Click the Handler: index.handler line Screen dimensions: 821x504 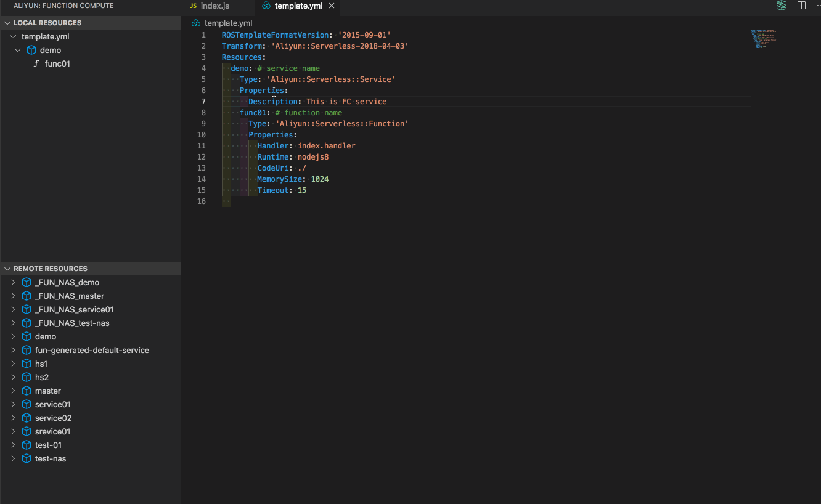pos(306,146)
